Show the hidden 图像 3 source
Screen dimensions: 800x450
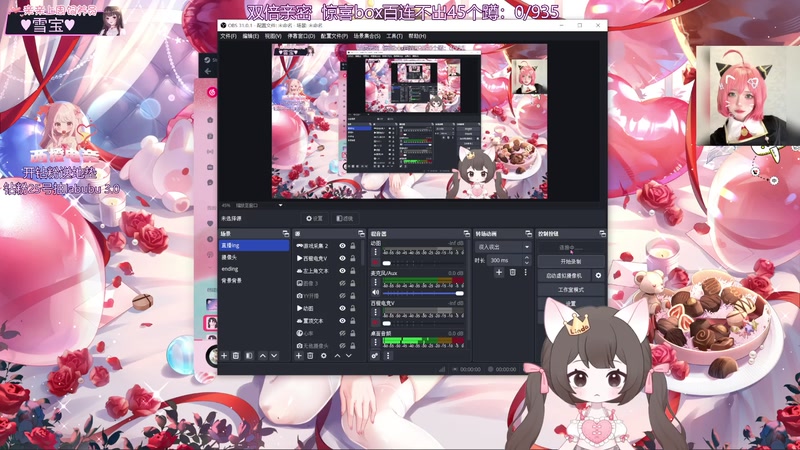pos(342,283)
